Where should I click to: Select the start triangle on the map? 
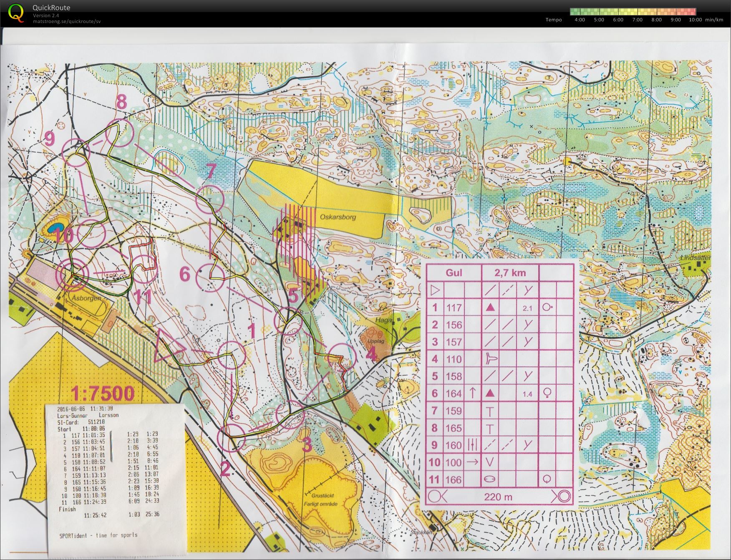(168, 344)
